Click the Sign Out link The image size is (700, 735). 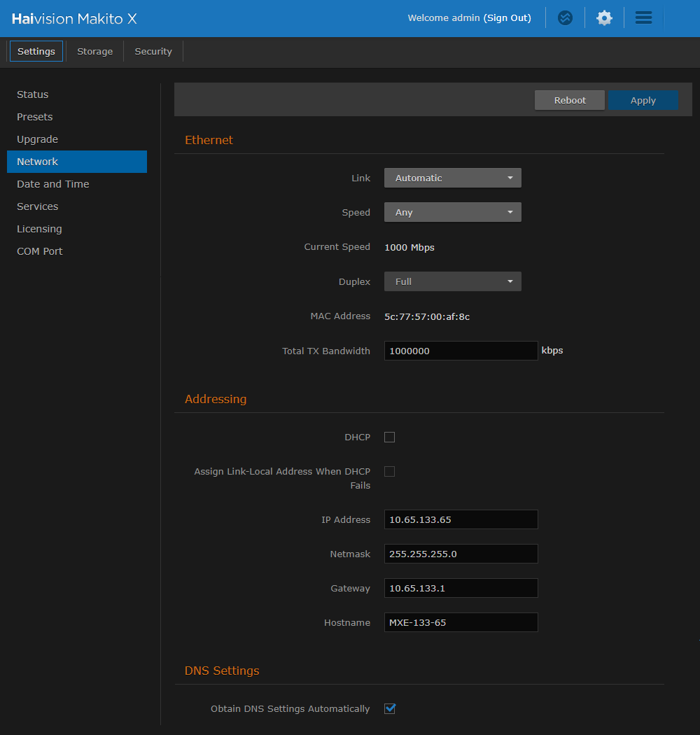(x=507, y=18)
